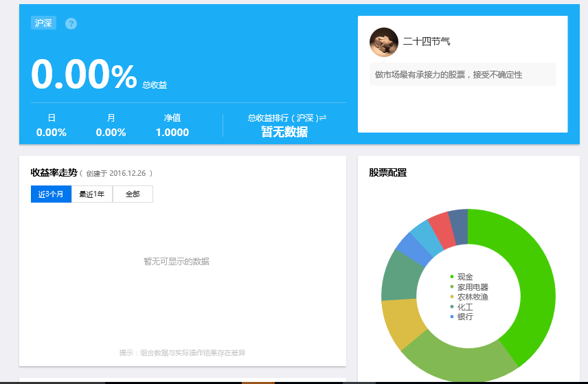The width and height of the screenshot is (588, 384).
Task: Click the question mark help icon
Action: coord(71,23)
